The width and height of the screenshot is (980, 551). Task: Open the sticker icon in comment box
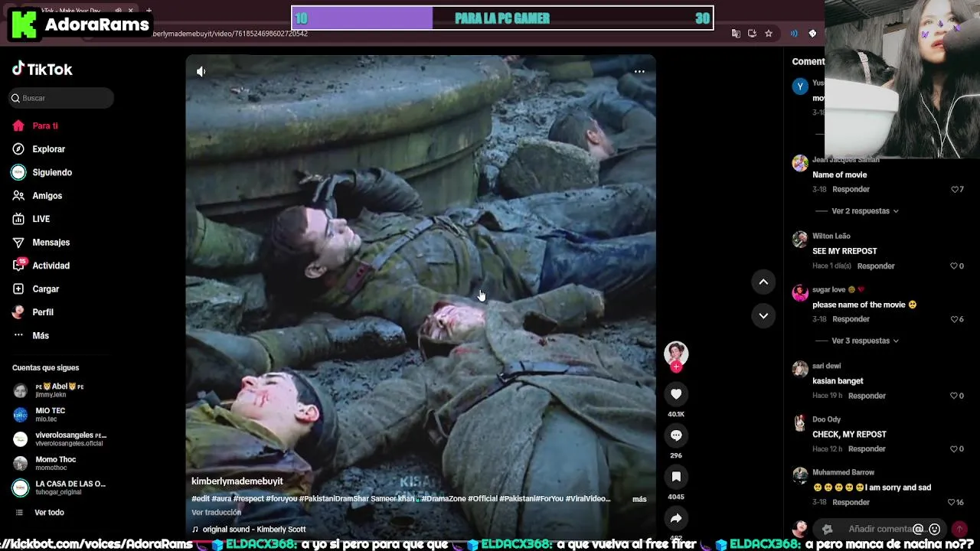click(827, 529)
